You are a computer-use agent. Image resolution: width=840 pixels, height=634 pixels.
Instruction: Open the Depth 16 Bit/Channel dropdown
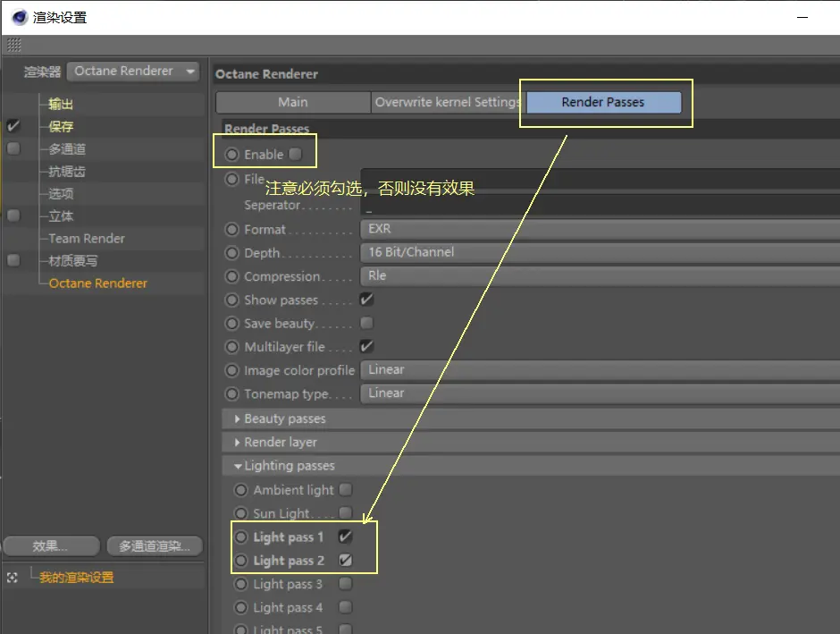point(600,252)
